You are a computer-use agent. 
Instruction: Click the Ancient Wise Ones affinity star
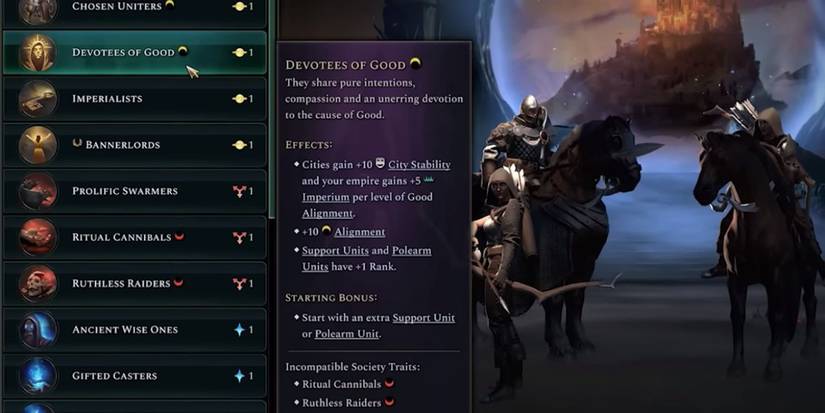coord(239,330)
